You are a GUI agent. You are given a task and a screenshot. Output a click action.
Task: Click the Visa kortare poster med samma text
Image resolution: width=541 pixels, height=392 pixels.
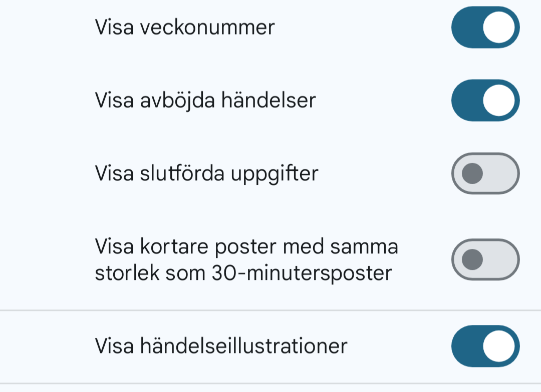(x=246, y=247)
